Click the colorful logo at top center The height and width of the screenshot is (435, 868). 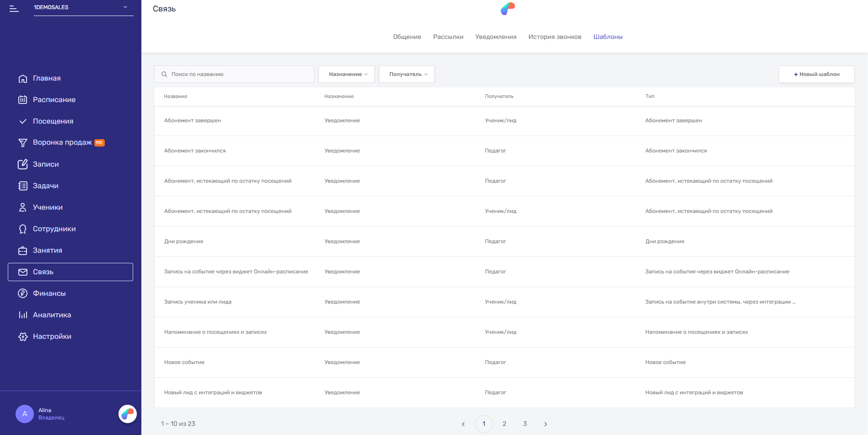coord(508,8)
